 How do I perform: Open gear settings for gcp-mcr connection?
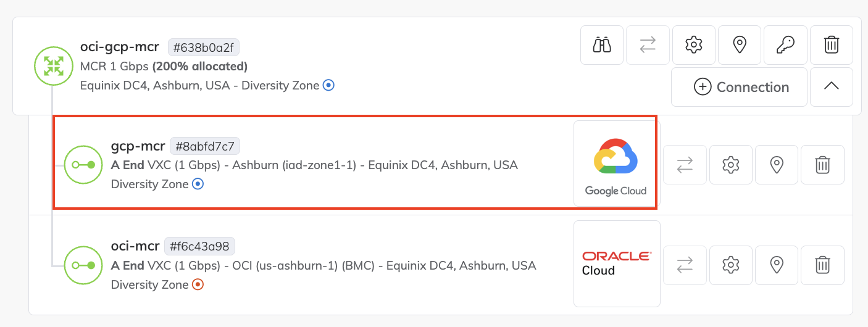pyautogui.click(x=731, y=165)
